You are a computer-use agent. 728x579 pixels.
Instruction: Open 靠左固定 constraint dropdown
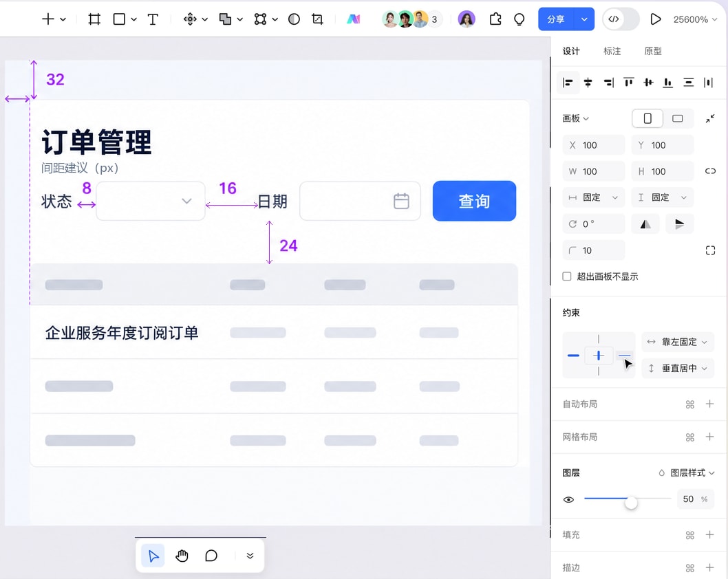pos(678,342)
